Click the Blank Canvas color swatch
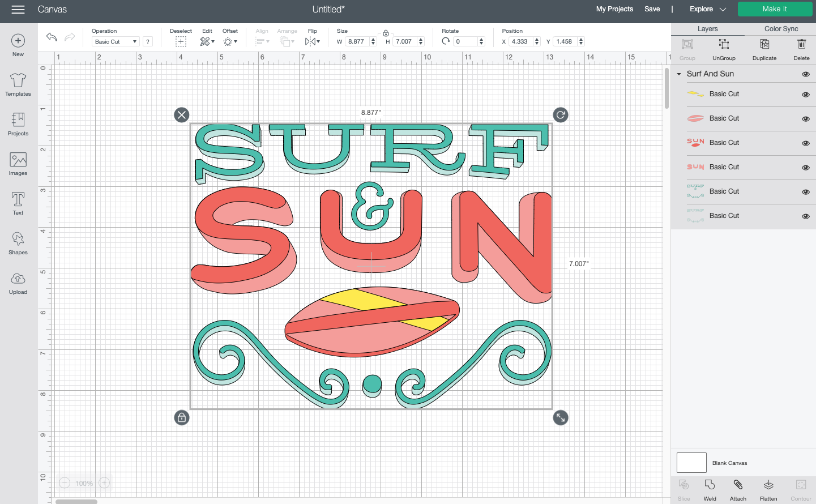Viewport: 816px width, 504px height. (691, 463)
